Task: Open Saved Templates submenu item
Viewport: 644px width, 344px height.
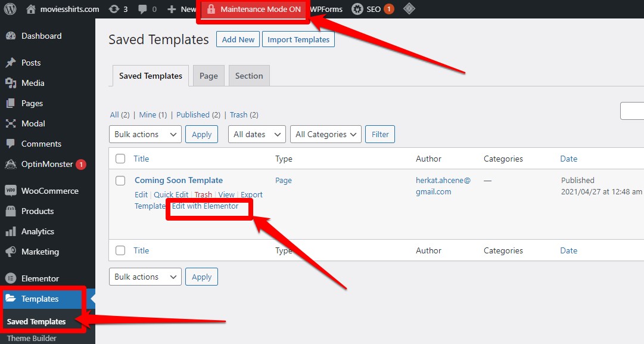Action: (x=36, y=322)
